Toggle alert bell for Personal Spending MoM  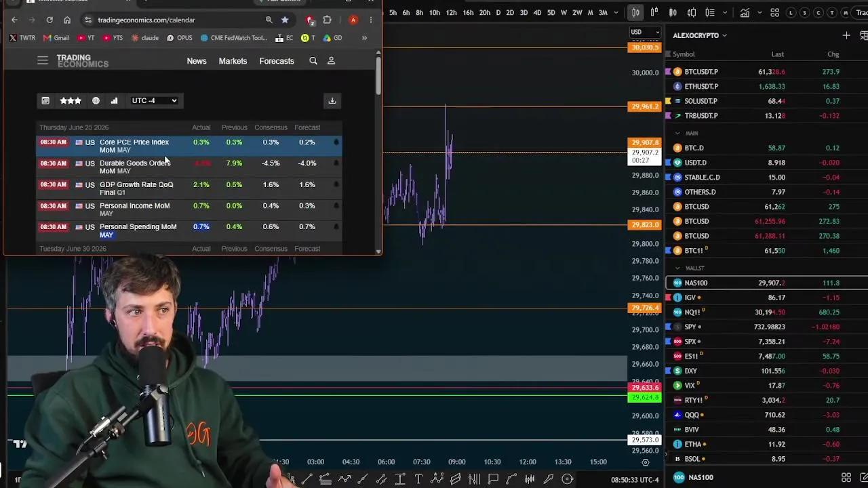pos(336,227)
